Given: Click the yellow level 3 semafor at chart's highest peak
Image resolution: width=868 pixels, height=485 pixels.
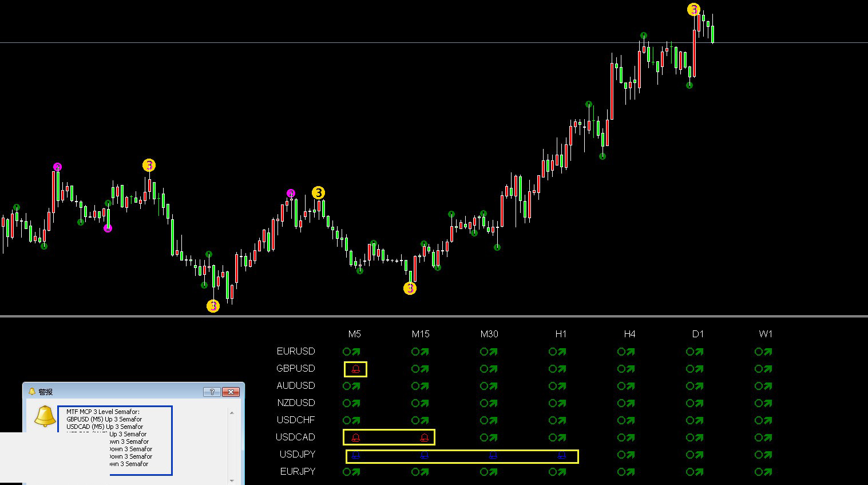Looking at the screenshot, I should 693,10.
